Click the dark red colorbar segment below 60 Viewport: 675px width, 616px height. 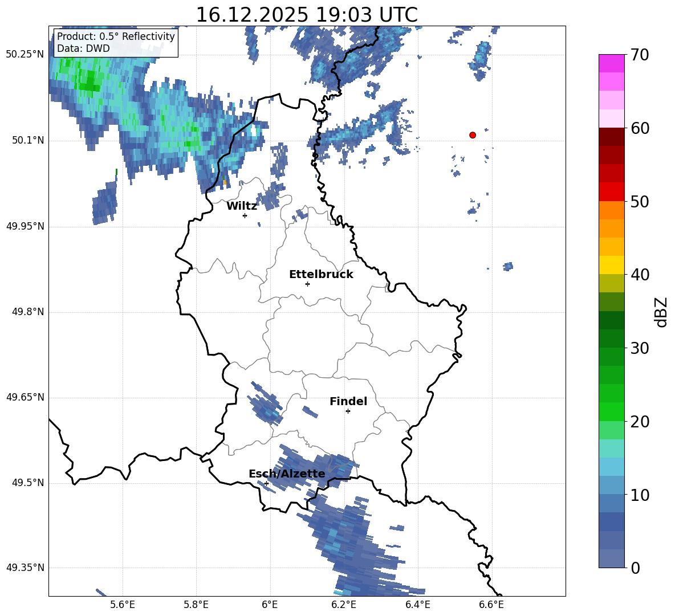[x=612, y=137]
